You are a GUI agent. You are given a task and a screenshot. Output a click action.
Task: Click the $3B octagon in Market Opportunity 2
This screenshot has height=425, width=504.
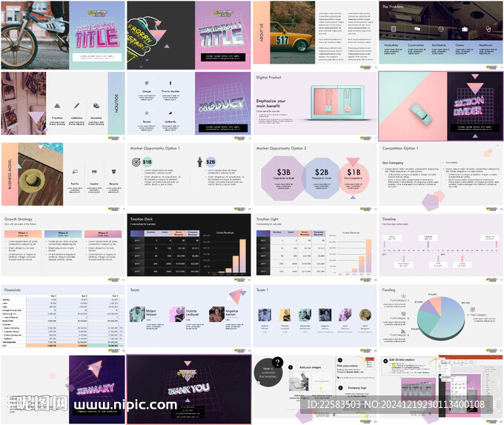click(x=283, y=177)
